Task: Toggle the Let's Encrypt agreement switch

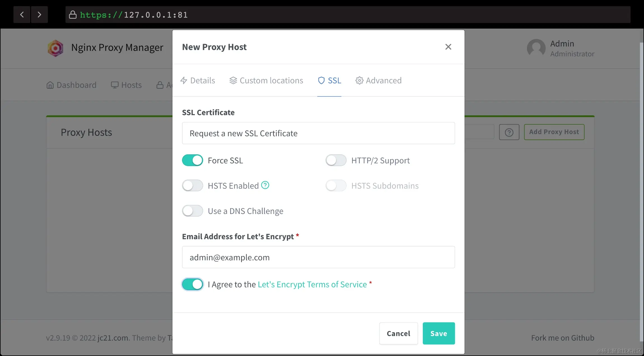Action: click(x=193, y=284)
